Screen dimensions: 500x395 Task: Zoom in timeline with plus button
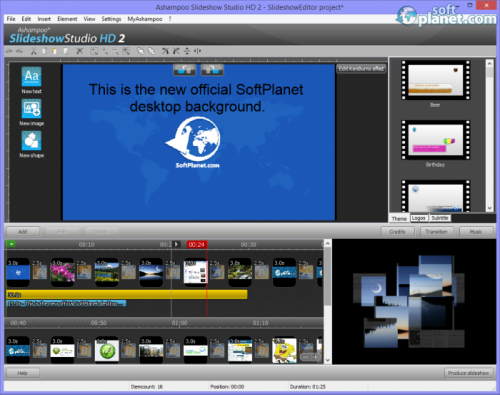[315, 357]
